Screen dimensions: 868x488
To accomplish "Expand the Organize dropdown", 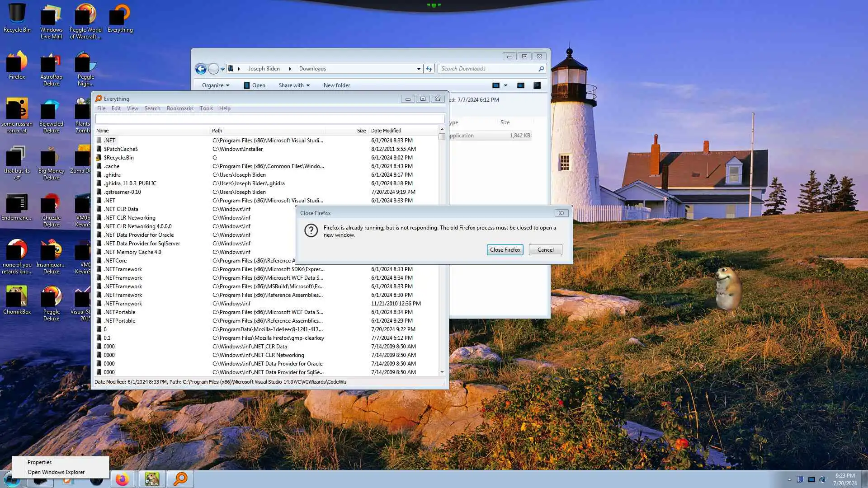I will click(x=215, y=85).
